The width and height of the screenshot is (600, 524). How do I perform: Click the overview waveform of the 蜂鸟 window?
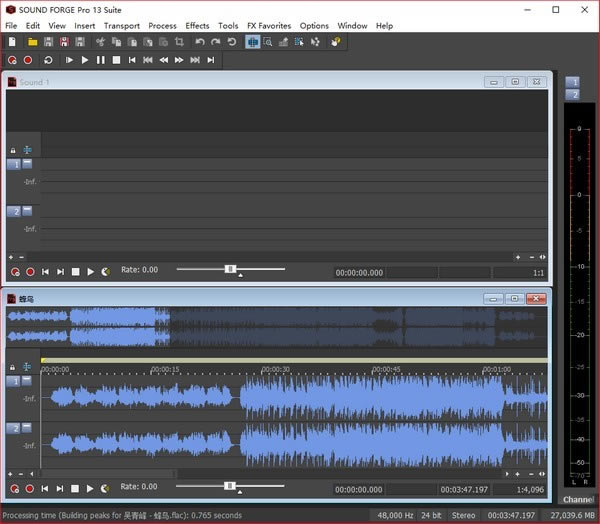click(x=277, y=327)
